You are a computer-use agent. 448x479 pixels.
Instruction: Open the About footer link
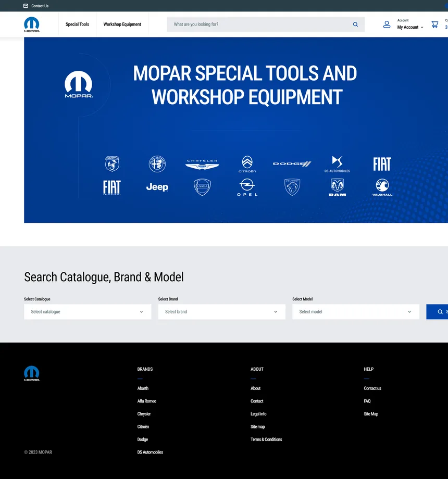pos(255,388)
